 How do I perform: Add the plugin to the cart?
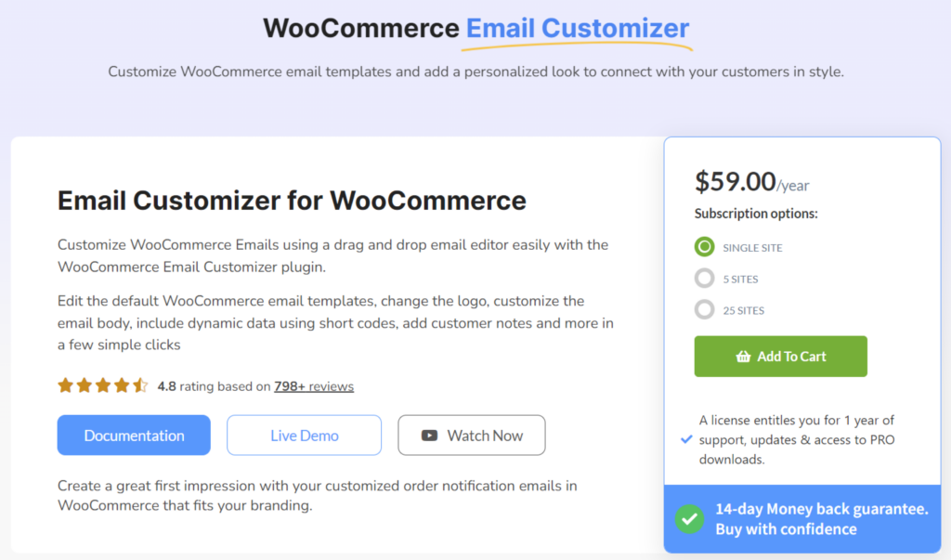[x=780, y=356]
